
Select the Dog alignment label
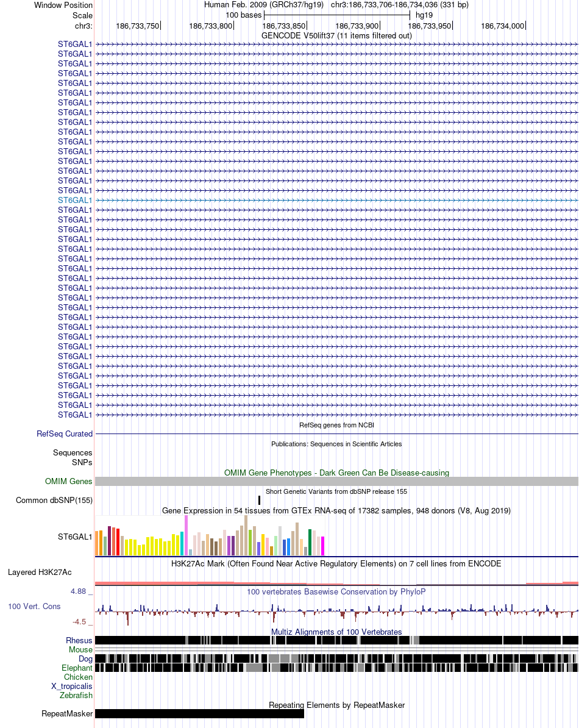pyautogui.click(x=85, y=659)
